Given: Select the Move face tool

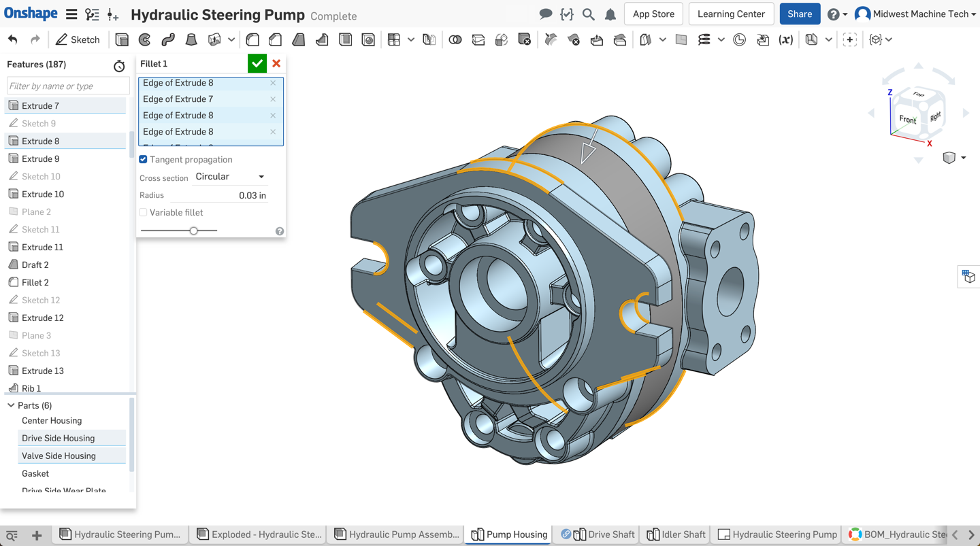Looking at the screenshot, I should [597, 39].
